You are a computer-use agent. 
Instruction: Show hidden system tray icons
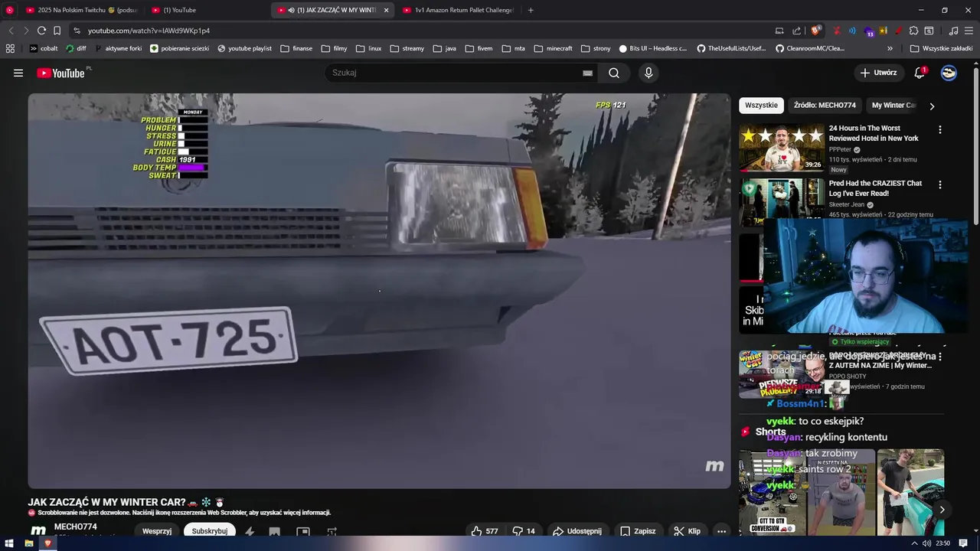click(913, 543)
